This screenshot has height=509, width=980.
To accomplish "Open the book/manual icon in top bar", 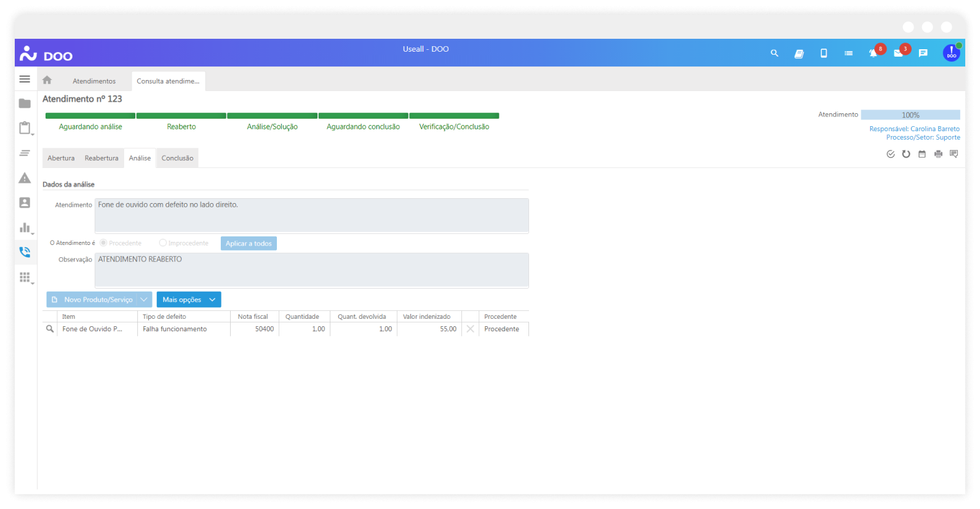I will pos(799,54).
